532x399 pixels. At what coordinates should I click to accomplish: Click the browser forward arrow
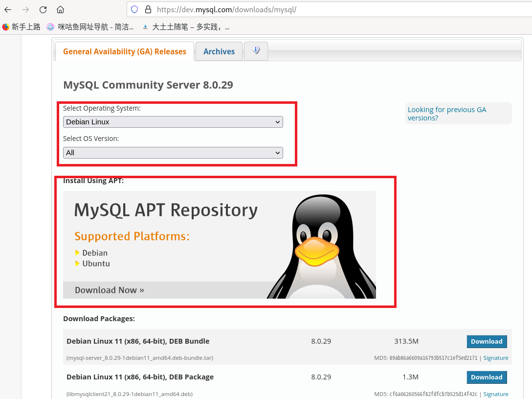point(25,9)
